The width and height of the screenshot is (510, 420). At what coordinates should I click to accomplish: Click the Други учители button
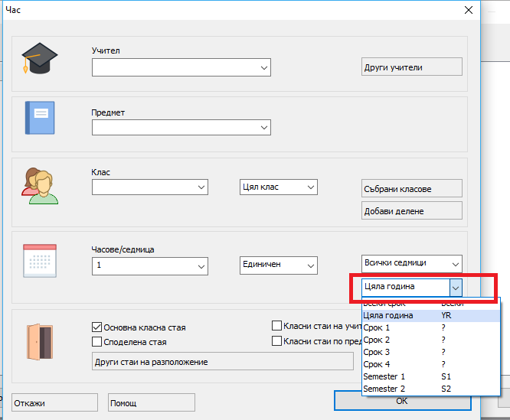click(411, 67)
